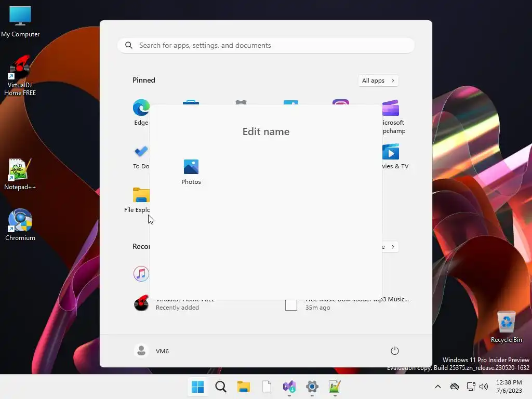This screenshot has width=532, height=399.
Task: Open the VM6 user account menu
Action: click(x=152, y=351)
